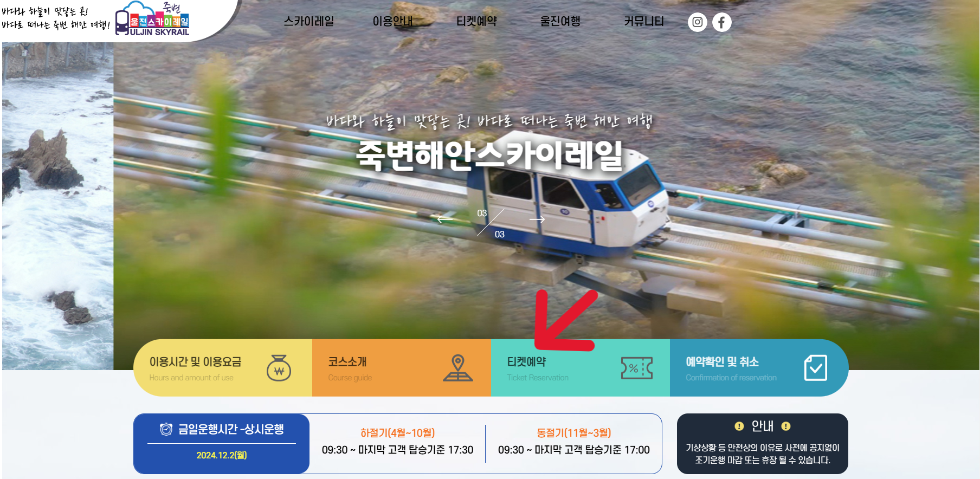Open the 이용안내 menu
Image resolution: width=980 pixels, height=479 pixels.
[x=392, y=21]
